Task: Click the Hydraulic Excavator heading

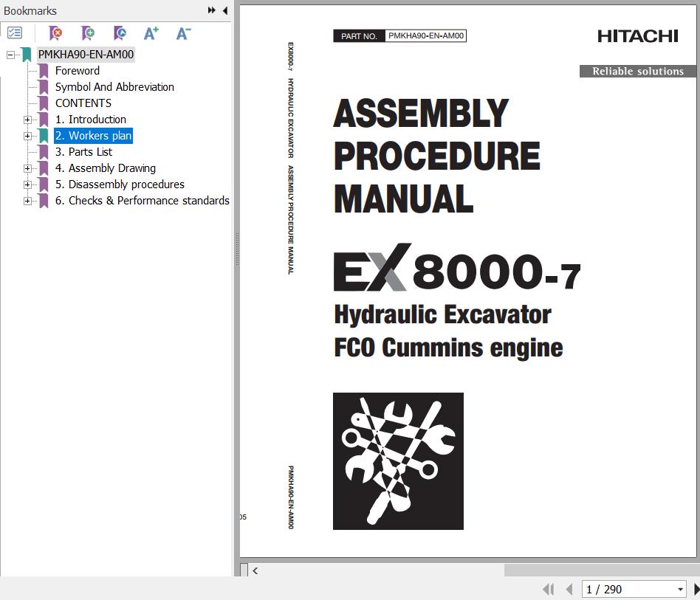Action: [x=443, y=314]
